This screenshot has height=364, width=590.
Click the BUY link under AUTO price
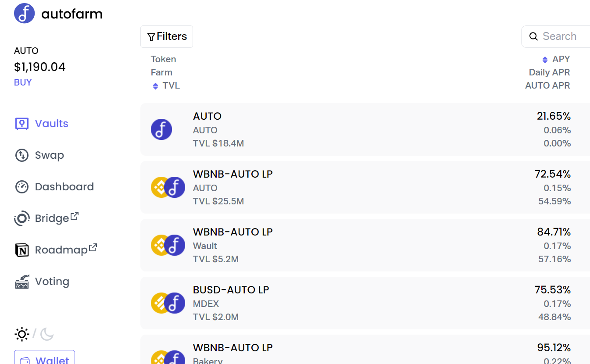[x=23, y=82]
